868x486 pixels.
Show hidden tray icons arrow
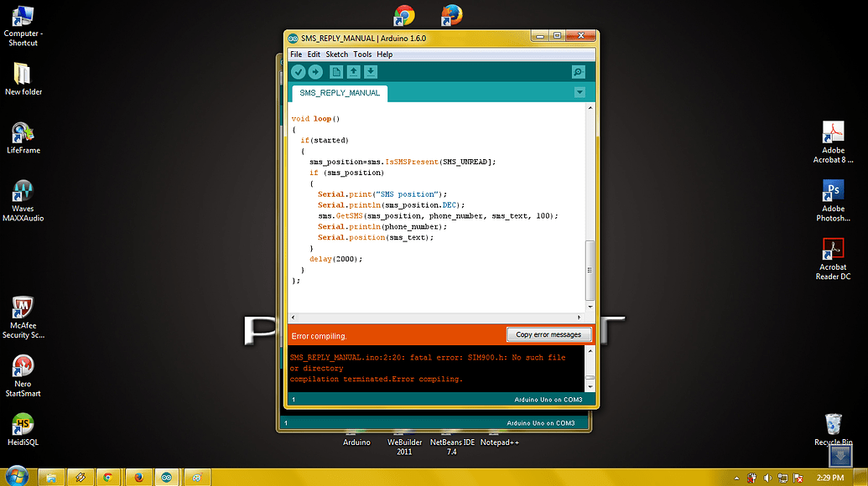pos(737,478)
